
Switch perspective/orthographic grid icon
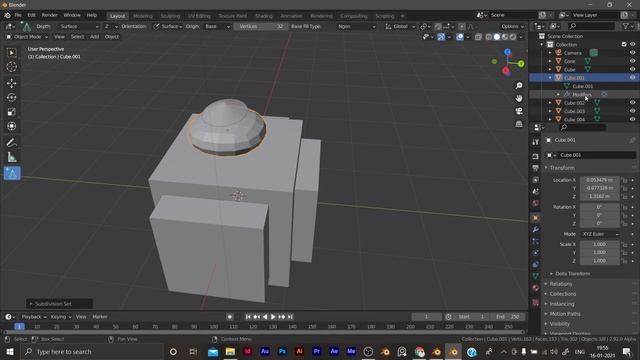(x=519, y=124)
